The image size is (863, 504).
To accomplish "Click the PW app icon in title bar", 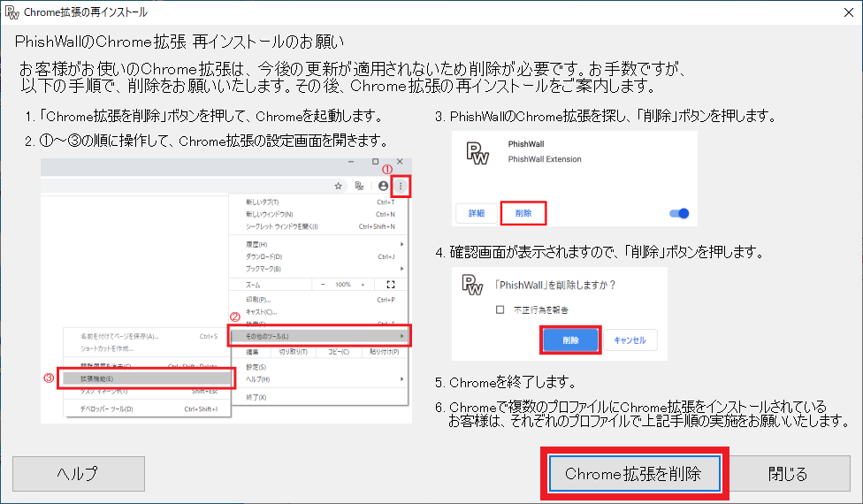I will coord(11,12).
